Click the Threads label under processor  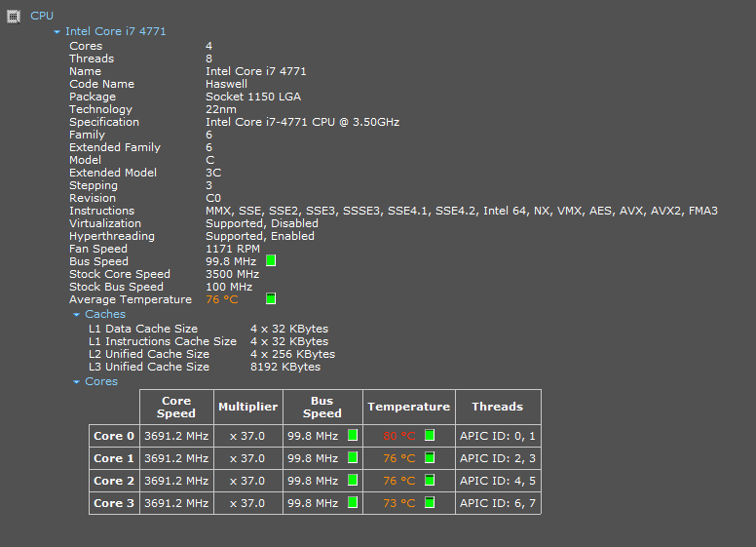[92, 59]
